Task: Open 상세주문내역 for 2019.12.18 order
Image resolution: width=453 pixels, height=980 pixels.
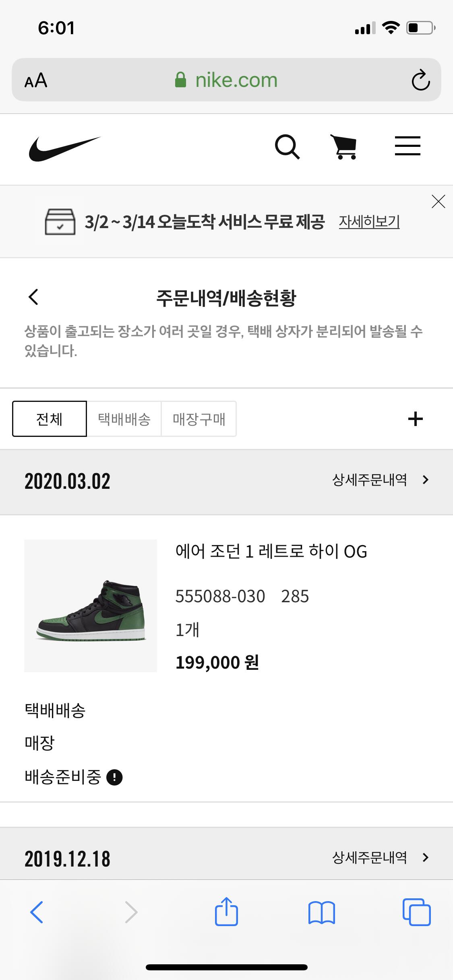Action: 380,858
